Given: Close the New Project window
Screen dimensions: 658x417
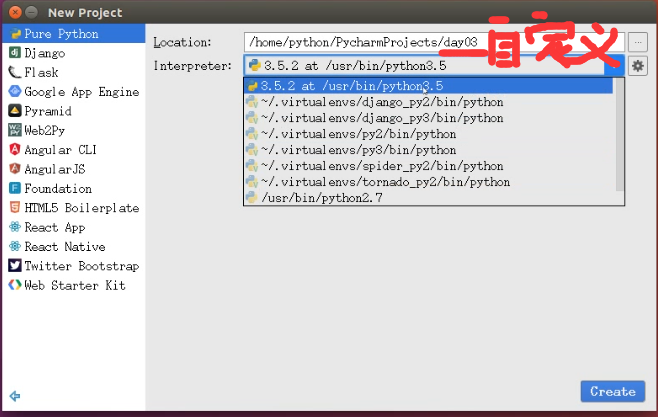Looking at the screenshot, I should coord(15,13).
